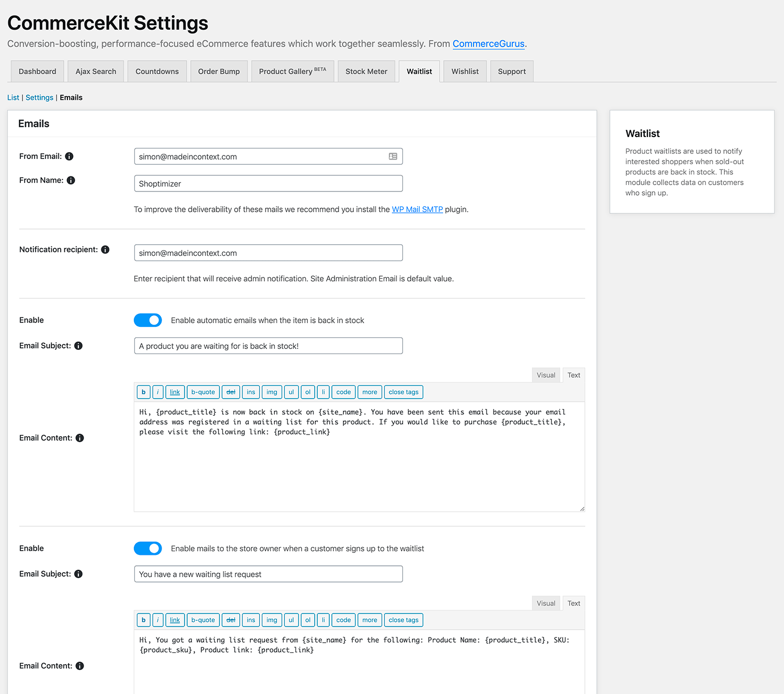Click b-quote button in second editor toolbar
Image resolution: width=784 pixels, height=694 pixels.
pyautogui.click(x=203, y=620)
